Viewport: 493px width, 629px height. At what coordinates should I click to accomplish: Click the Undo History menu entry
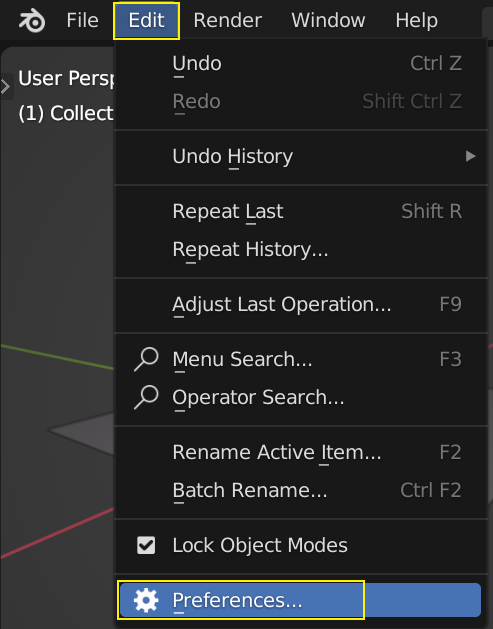(x=301, y=156)
